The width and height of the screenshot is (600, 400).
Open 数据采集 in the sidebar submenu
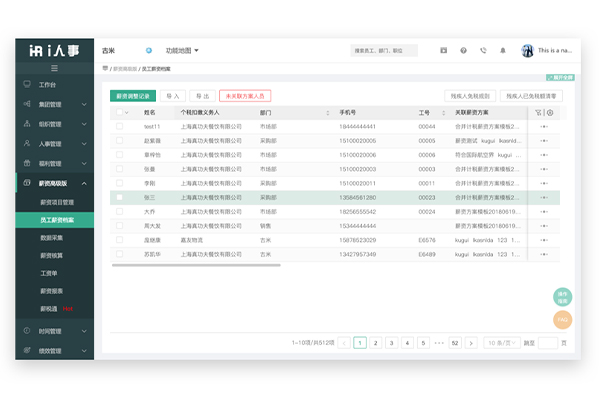54,236
